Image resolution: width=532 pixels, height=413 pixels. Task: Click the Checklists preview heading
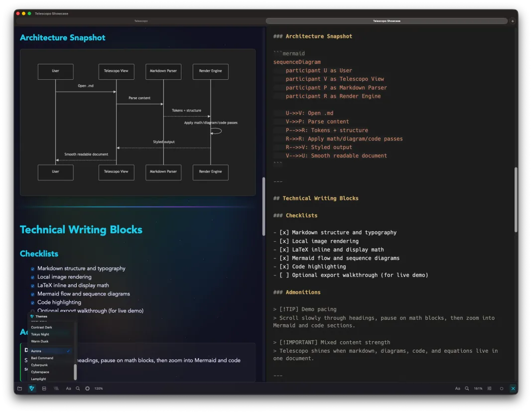click(39, 254)
